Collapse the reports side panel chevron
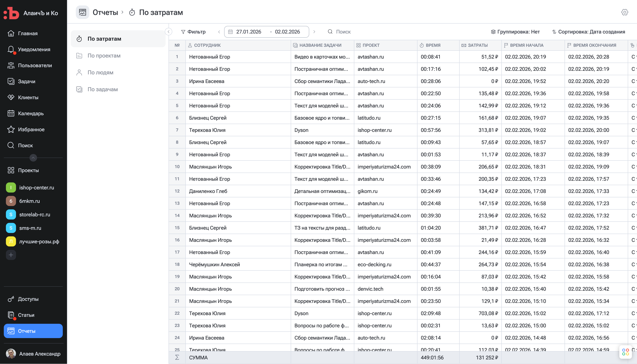This screenshot has height=364, width=637. pyautogui.click(x=169, y=32)
